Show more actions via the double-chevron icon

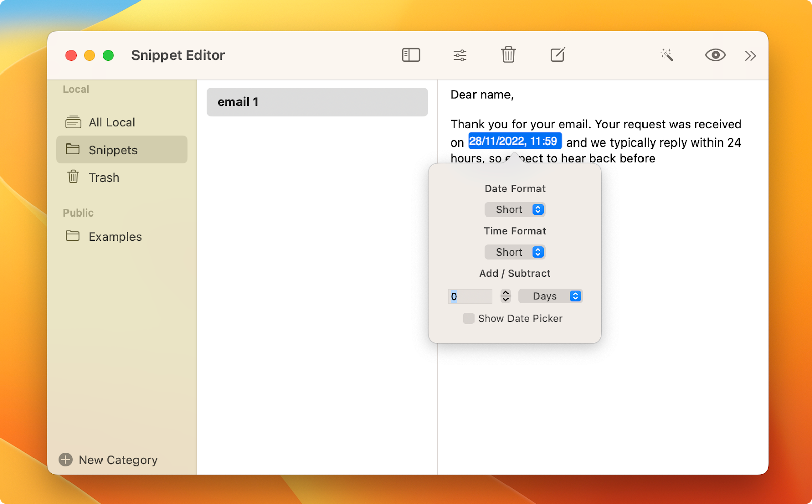click(x=750, y=56)
